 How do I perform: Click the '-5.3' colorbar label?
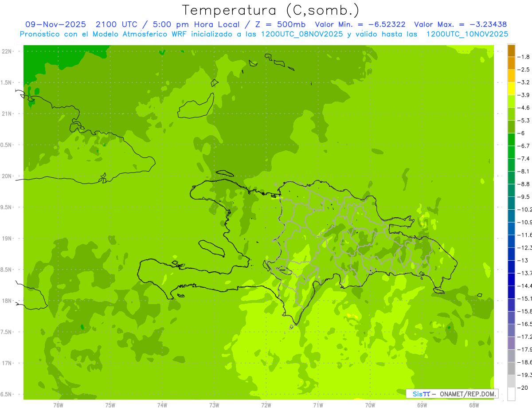click(524, 121)
